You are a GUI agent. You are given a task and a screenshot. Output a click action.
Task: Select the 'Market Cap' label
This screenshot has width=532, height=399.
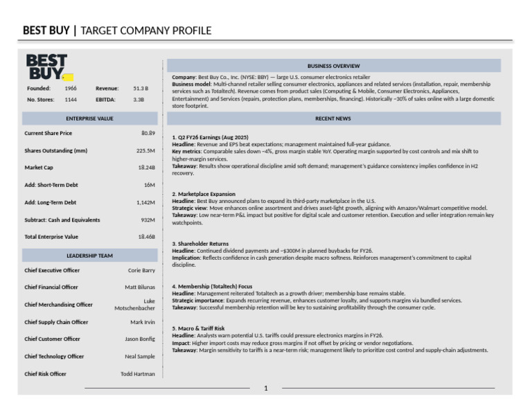point(39,167)
